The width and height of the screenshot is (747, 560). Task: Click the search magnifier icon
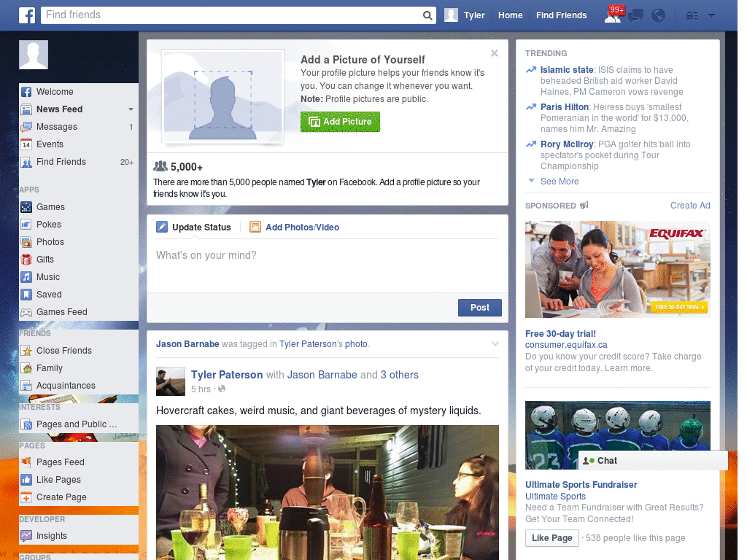click(427, 15)
